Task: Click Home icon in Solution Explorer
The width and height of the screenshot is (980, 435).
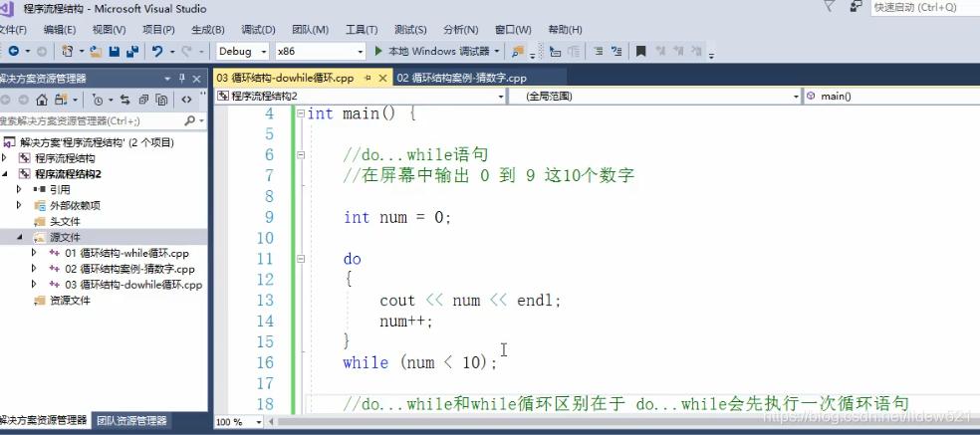Action: point(42,100)
